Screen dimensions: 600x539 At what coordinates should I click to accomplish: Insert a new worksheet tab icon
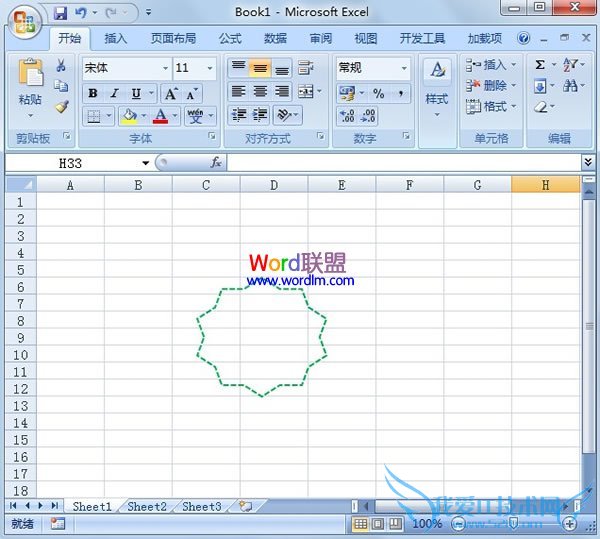point(246,506)
